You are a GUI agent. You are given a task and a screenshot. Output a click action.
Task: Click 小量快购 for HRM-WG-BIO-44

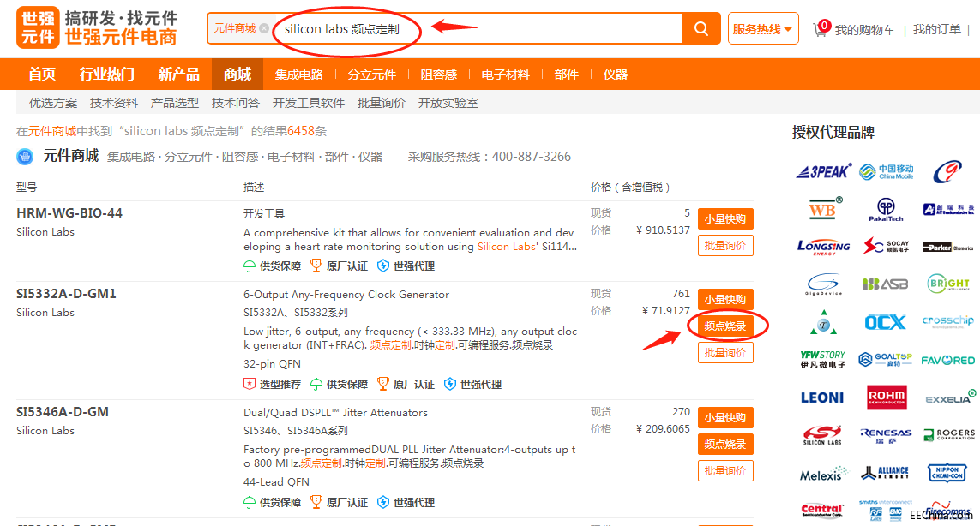click(x=725, y=218)
